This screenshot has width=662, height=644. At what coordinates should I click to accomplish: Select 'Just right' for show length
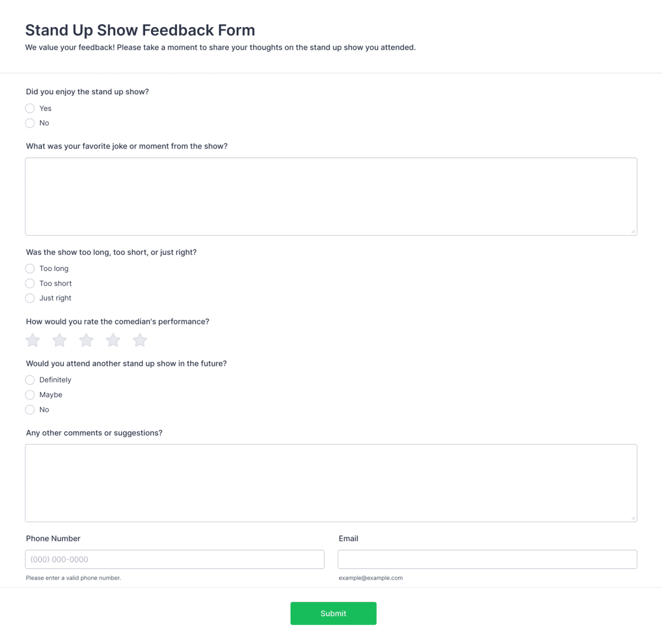(x=30, y=298)
